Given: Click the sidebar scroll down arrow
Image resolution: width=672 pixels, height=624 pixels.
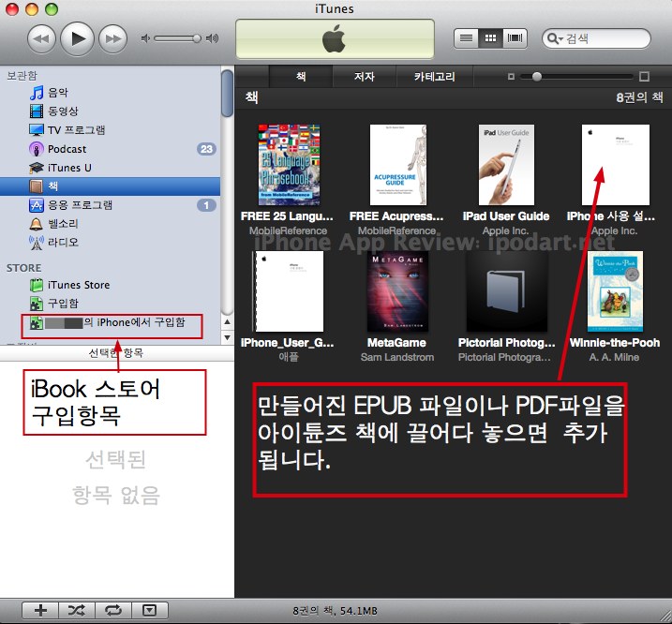Looking at the screenshot, I should pyautogui.click(x=228, y=337).
